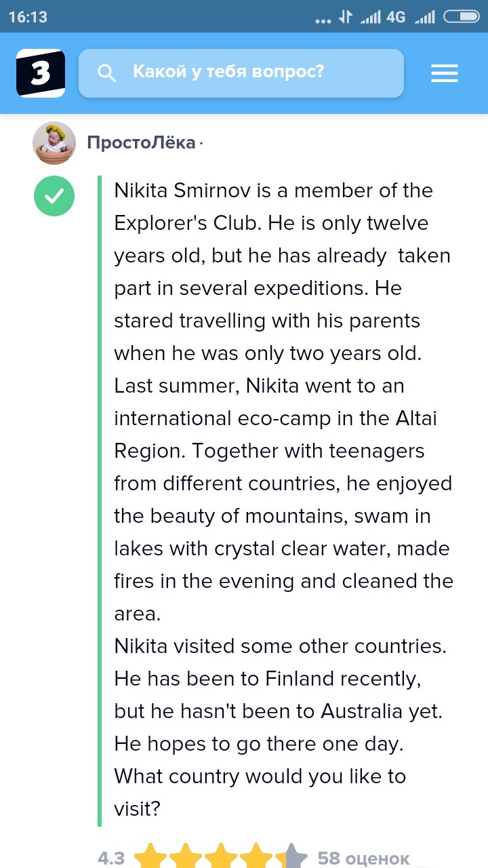The width and height of the screenshot is (488, 868).
Task: Focus the 'Какой у тебя вопрос?' search field
Action: [x=241, y=73]
